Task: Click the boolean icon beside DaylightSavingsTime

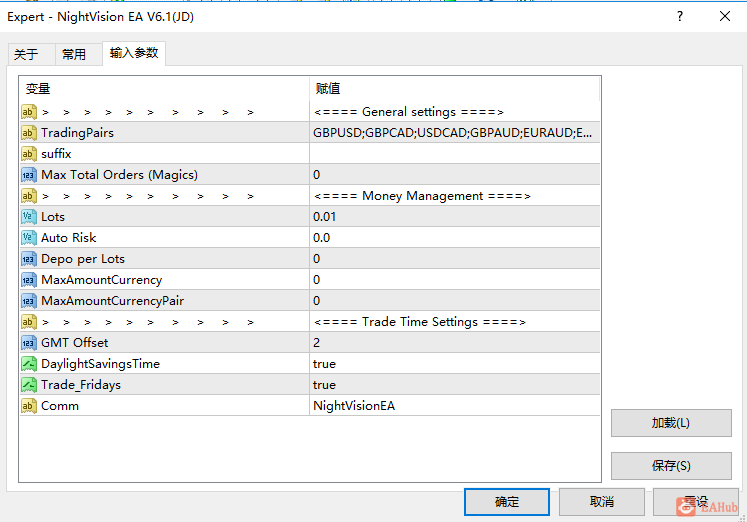Action: point(29,364)
